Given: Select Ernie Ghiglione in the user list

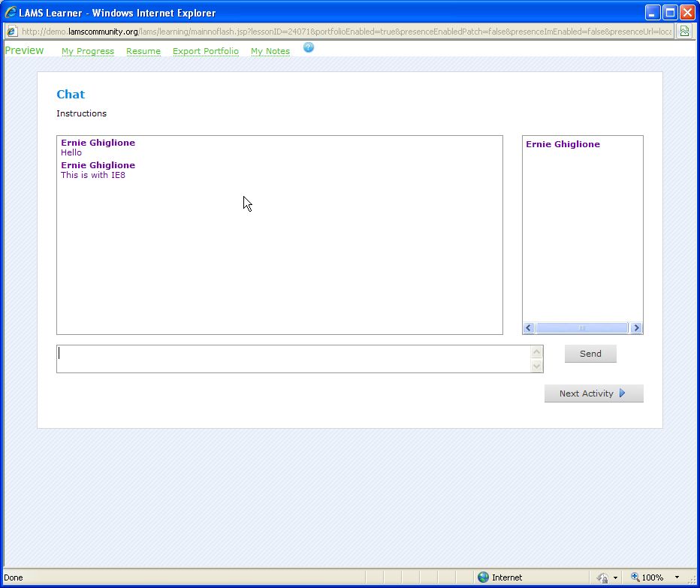Looking at the screenshot, I should pyautogui.click(x=563, y=144).
